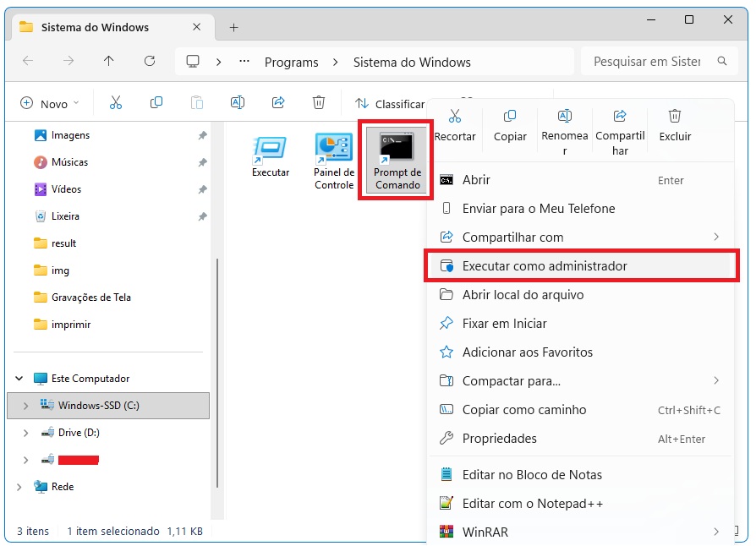Show hidden path via breadcrumb ellipsis

244,61
